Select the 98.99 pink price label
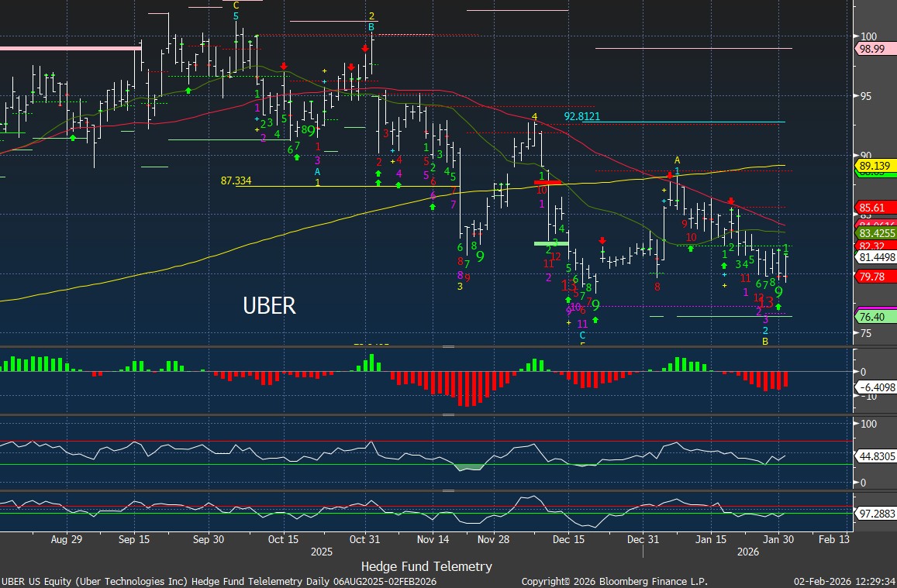This screenshot has width=897, height=588. 875,49
